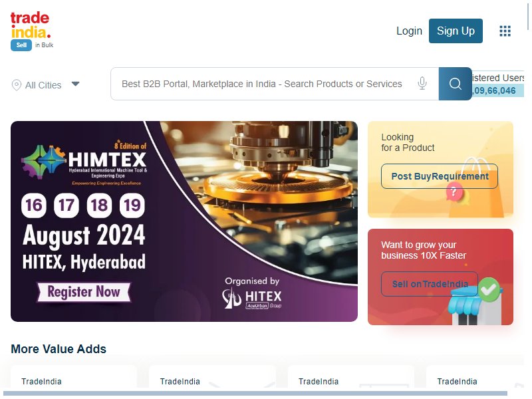Open the fourth TradeIndia value-add card
532x399 pixels.
click(475, 376)
